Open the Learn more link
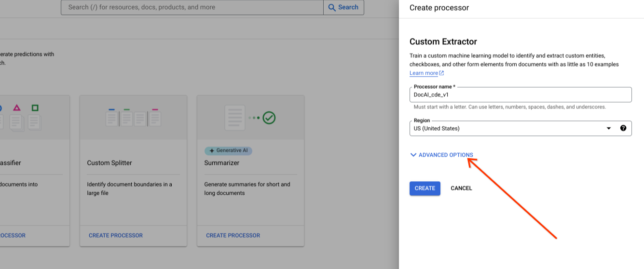This screenshot has height=269, width=644. (x=424, y=73)
